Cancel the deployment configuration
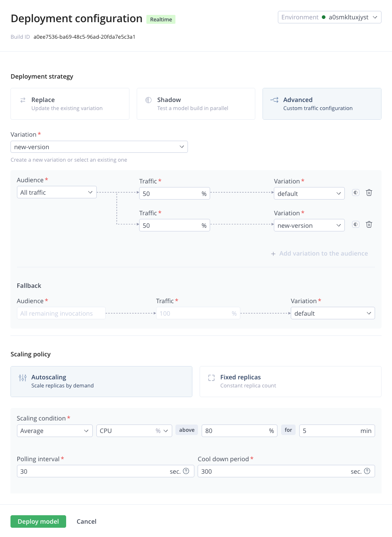This screenshot has height=537, width=392. coord(86,521)
